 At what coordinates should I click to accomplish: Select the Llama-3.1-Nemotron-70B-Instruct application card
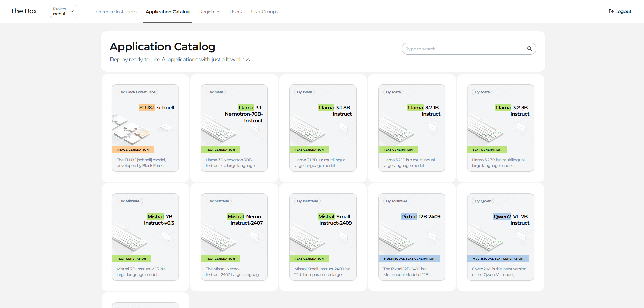click(x=234, y=128)
